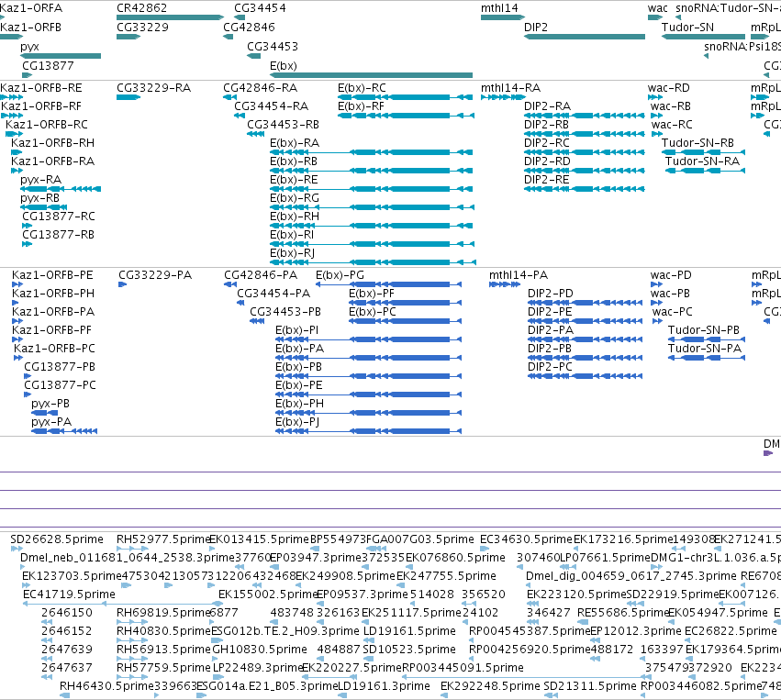
Task: Select the CG42846-RA transcript label
Action: point(261,88)
